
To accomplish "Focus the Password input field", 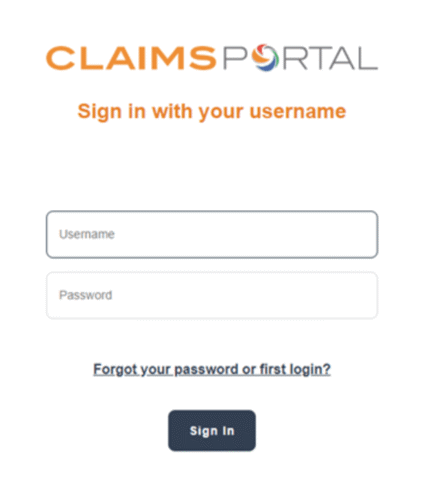I will [212, 295].
